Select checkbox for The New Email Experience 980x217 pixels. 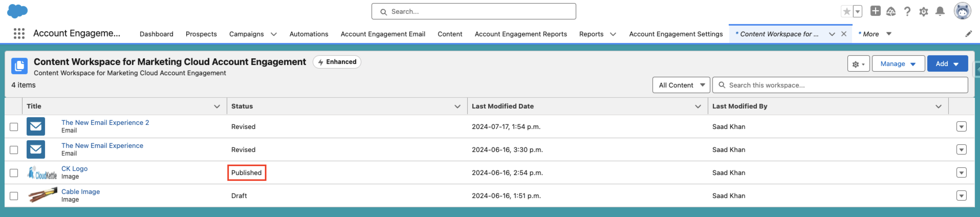(14, 150)
